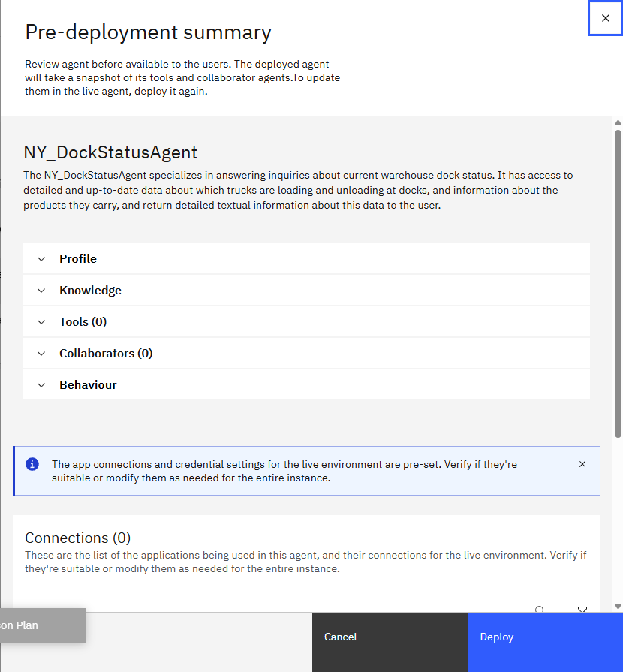Expand the Tools (0) section
The width and height of the screenshot is (623, 672).
pyautogui.click(x=306, y=322)
